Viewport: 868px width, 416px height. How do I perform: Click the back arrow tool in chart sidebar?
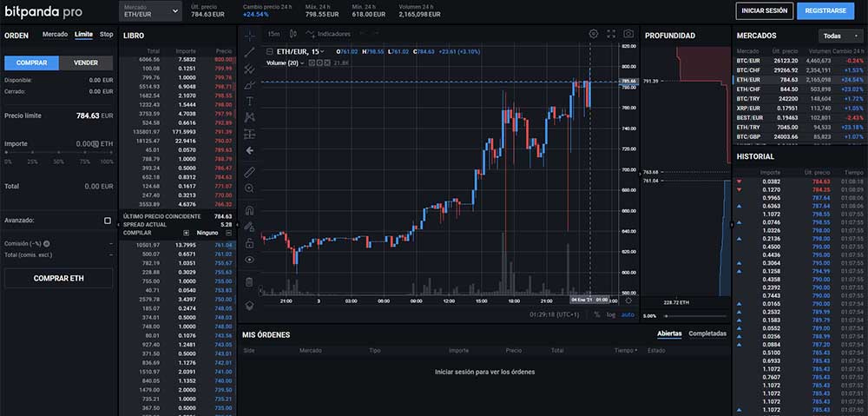pyautogui.click(x=250, y=150)
